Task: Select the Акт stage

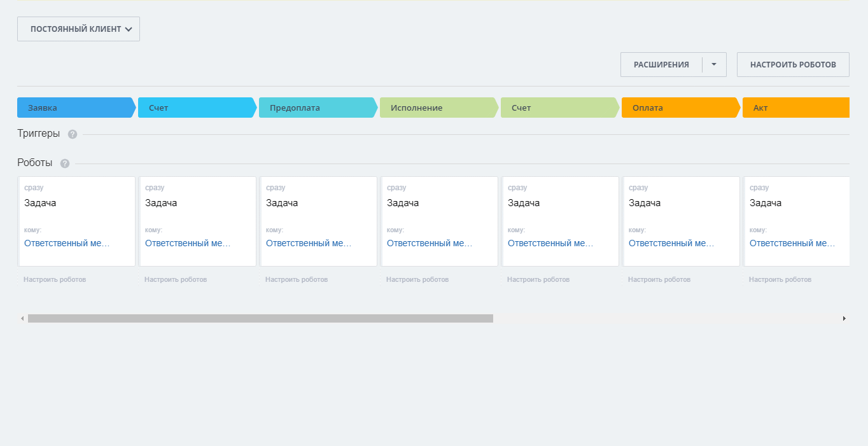Action: click(x=795, y=108)
